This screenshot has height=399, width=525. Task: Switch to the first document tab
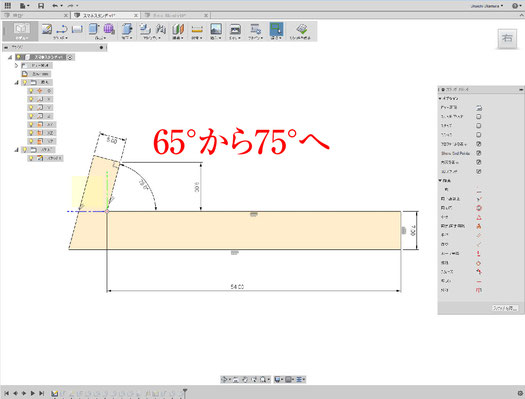[x=36, y=15]
